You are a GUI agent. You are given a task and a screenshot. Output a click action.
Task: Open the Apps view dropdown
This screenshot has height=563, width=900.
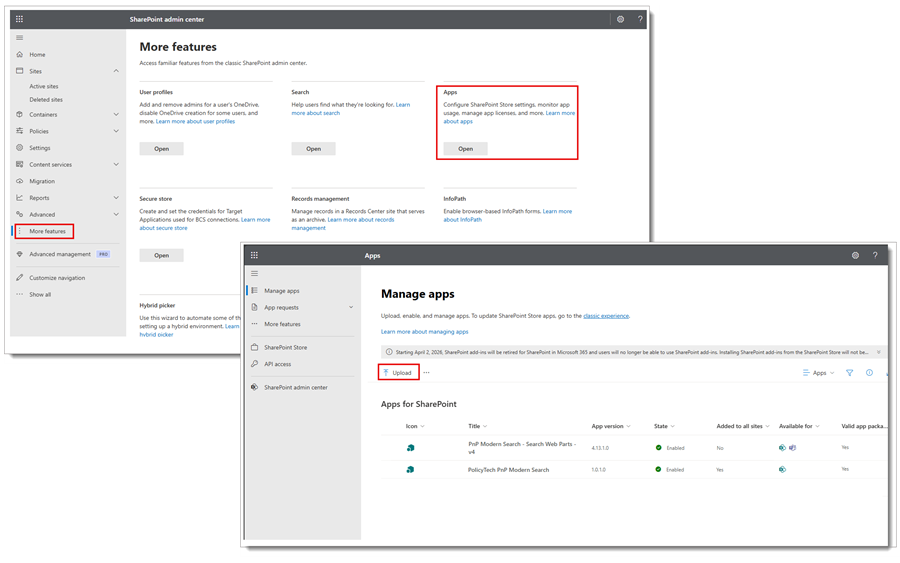[x=819, y=373]
